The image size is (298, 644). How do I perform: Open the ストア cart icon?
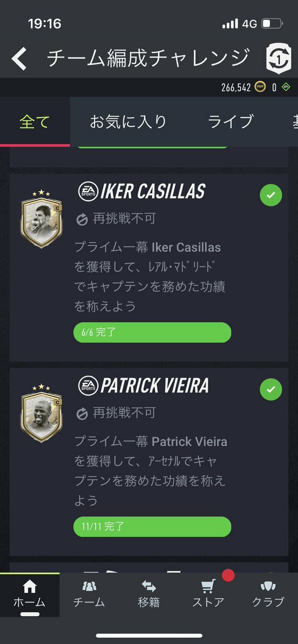coord(209,586)
